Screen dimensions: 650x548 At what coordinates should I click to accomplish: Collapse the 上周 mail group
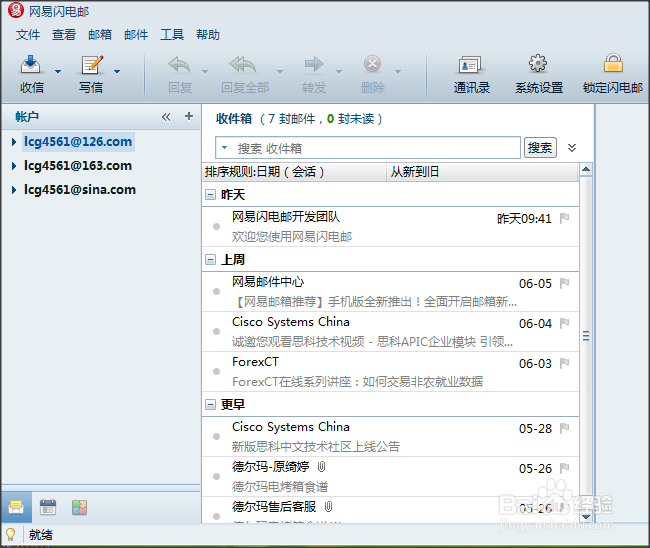click(x=211, y=259)
